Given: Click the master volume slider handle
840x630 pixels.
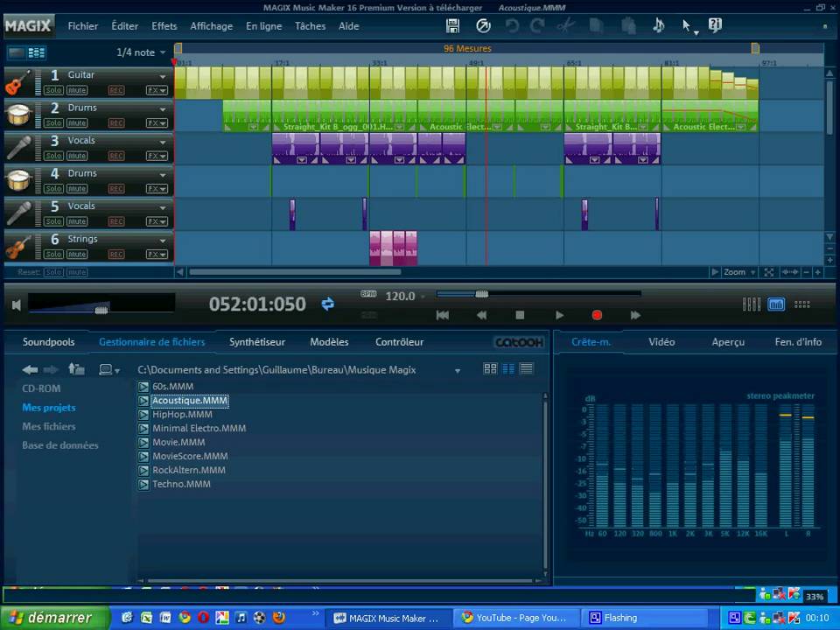Looking at the screenshot, I should [x=101, y=310].
